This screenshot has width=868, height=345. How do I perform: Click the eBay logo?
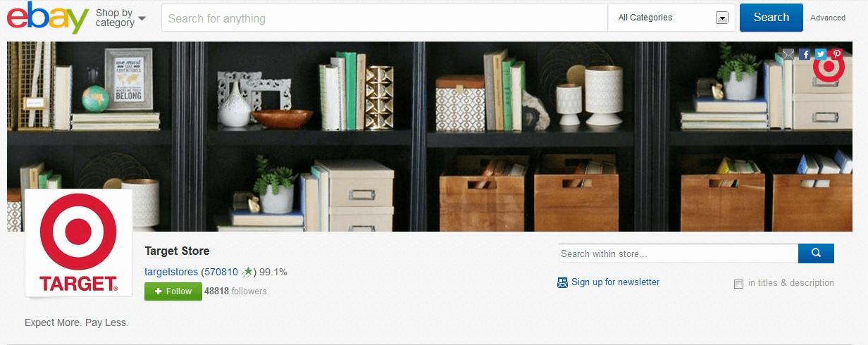point(48,18)
